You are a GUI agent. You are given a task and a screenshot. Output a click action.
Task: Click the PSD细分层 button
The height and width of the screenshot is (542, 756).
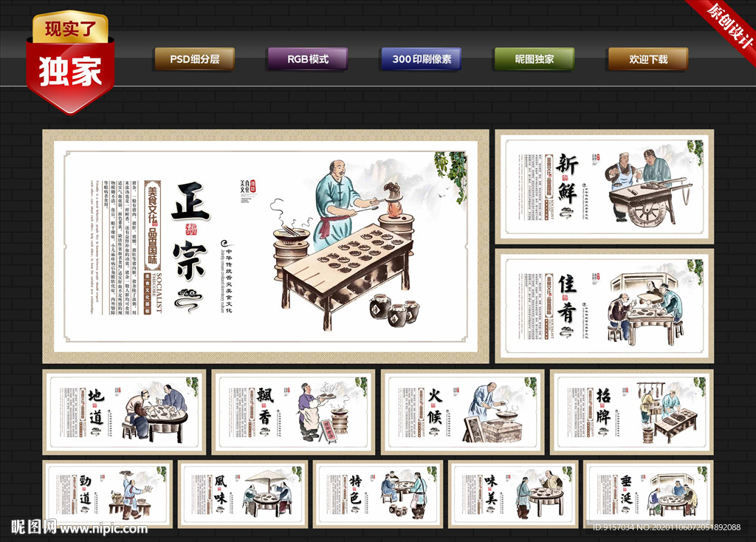[195, 59]
